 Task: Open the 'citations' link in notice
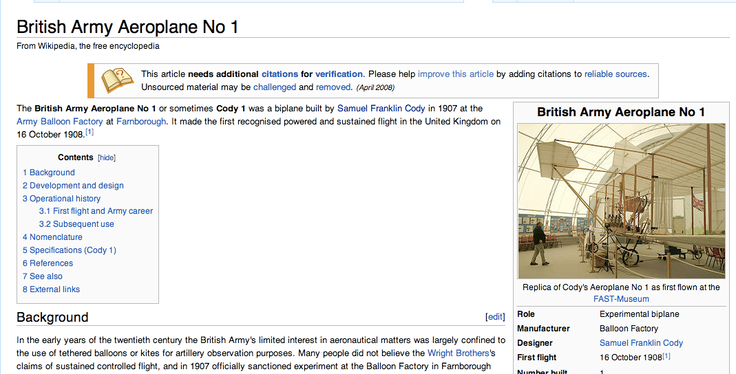click(x=280, y=74)
